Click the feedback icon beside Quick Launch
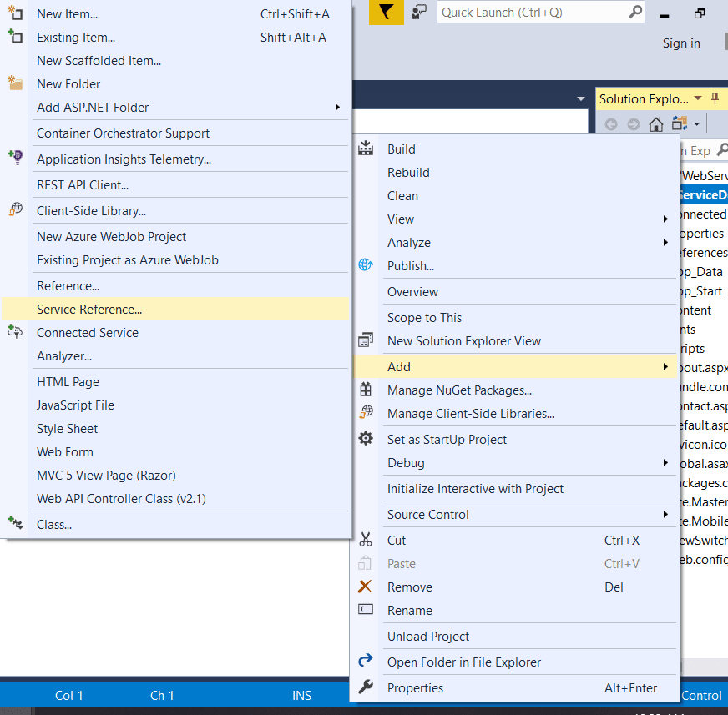 [x=419, y=12]
